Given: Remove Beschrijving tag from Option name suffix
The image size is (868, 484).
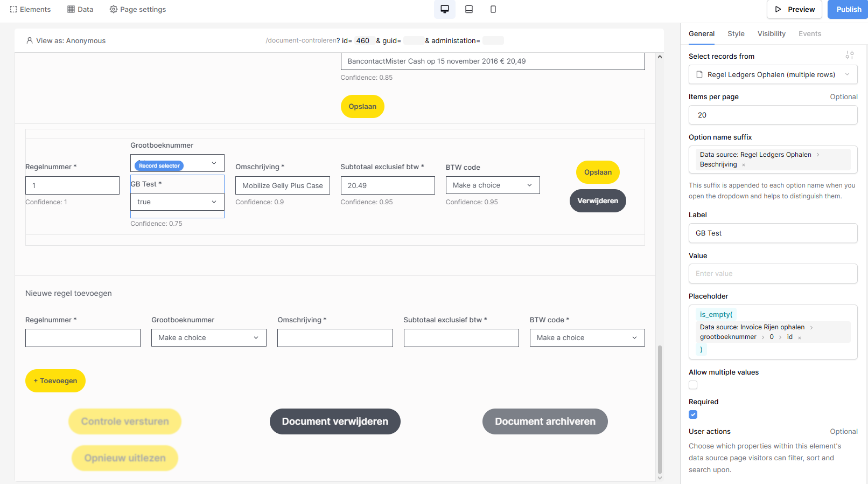Looking at the screenshot, I should click(744, 165).
